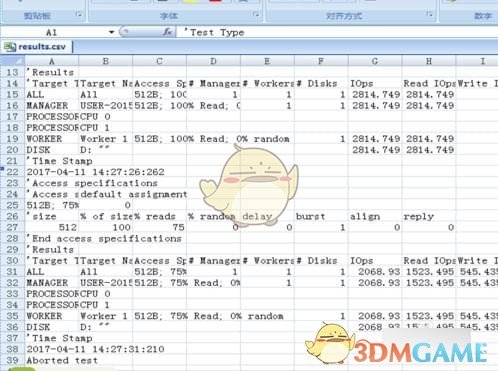Click 512B; 75% Read cell in row 35
498x371 pixels.
159,316
